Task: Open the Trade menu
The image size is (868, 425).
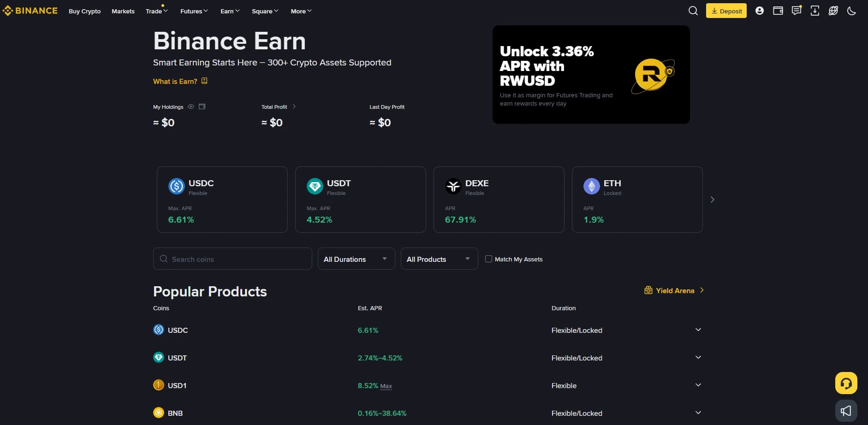Action: (156, 11)
